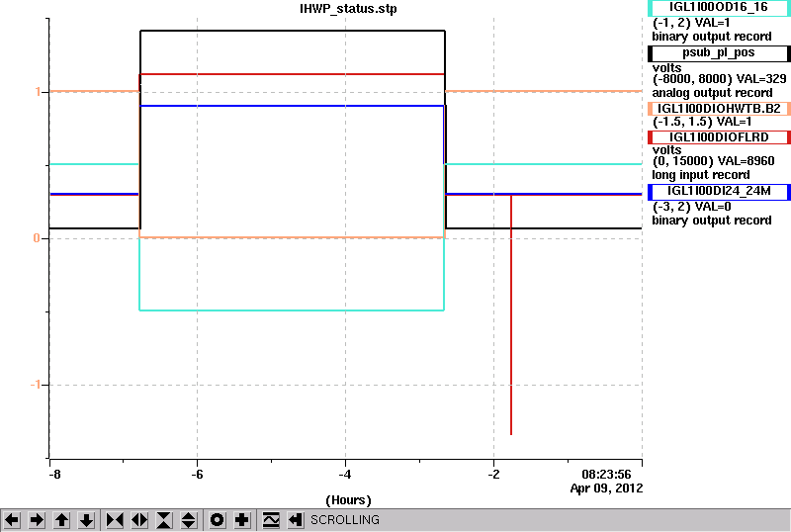Select the IGL1I00DI24_24M curve legend button
The image size is (791, 532).
tap(719, 191)
